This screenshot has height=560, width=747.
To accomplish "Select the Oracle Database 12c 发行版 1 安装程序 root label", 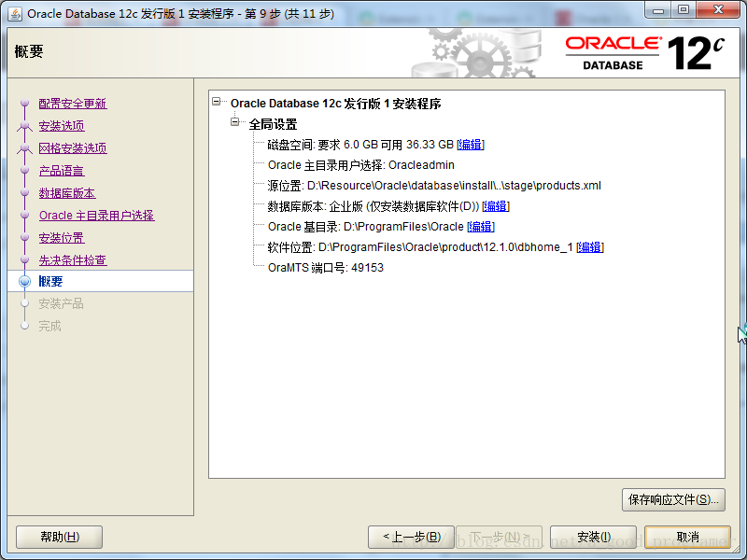I will [x=336, y=104].
